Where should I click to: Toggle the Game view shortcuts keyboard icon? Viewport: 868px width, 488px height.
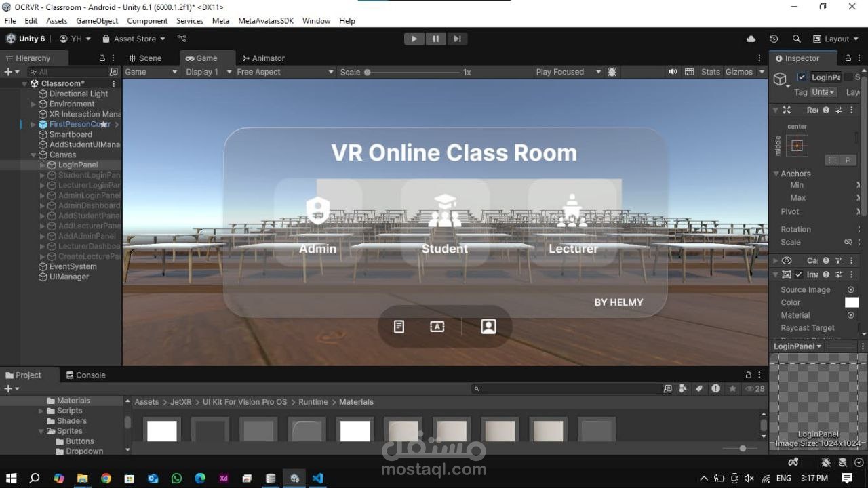click(x=690, y=72)
